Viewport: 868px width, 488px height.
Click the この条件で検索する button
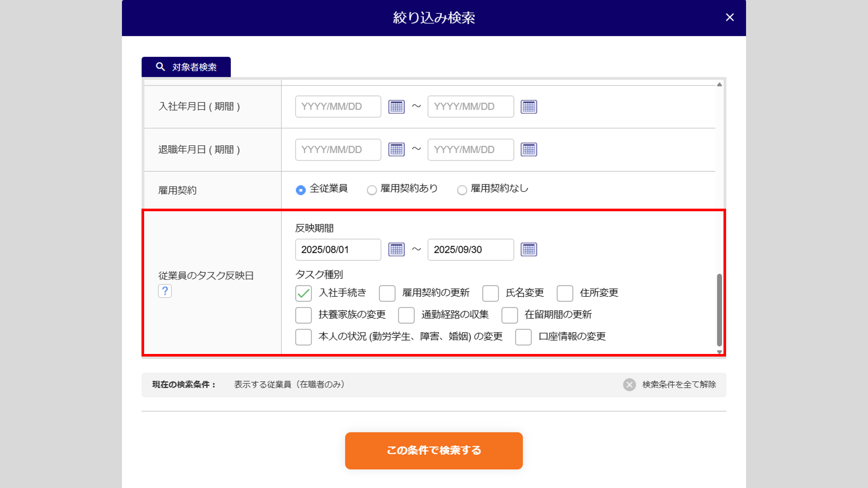(x=434, y=450)
